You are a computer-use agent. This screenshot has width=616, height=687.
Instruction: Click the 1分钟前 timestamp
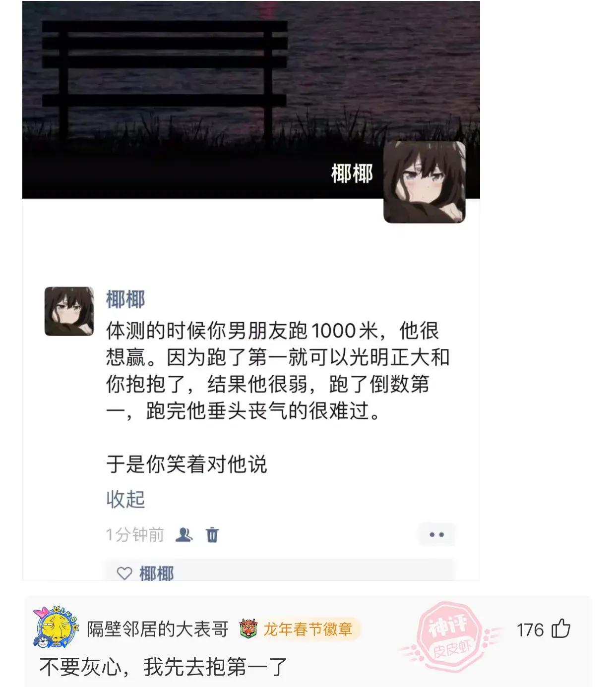tap(135, 535)
